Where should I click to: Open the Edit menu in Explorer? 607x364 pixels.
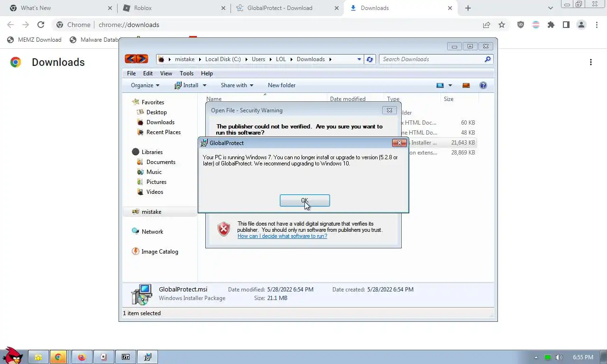[x=148, y=73]
